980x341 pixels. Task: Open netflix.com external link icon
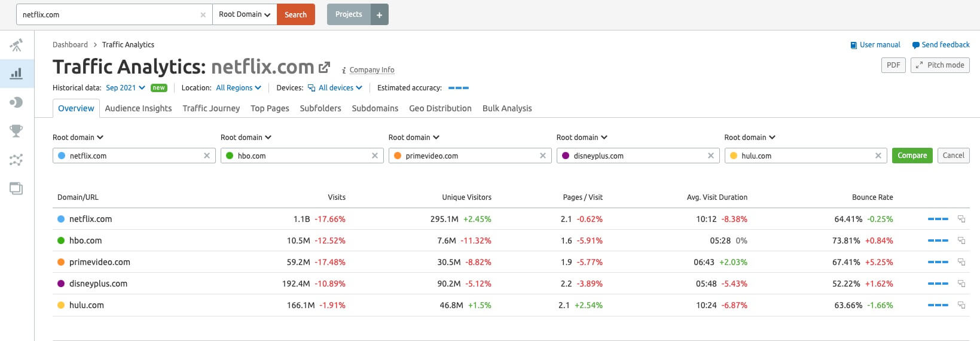[324, 67]
